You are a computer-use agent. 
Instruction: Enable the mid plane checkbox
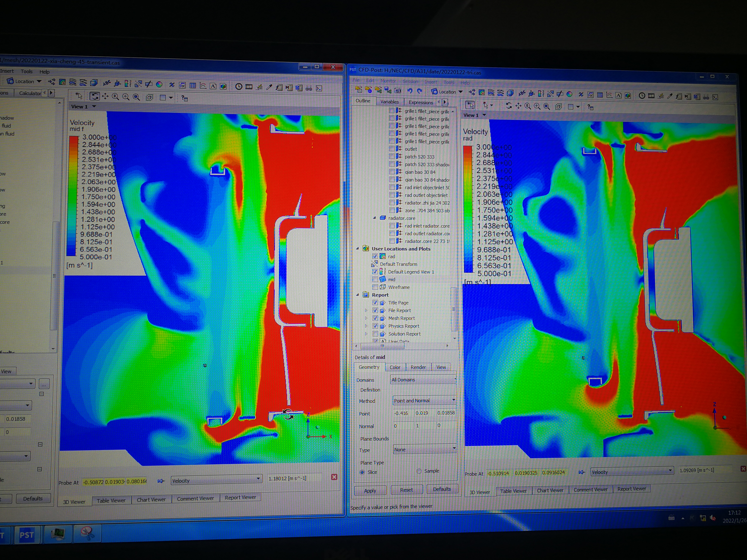[x=375, y=279]
